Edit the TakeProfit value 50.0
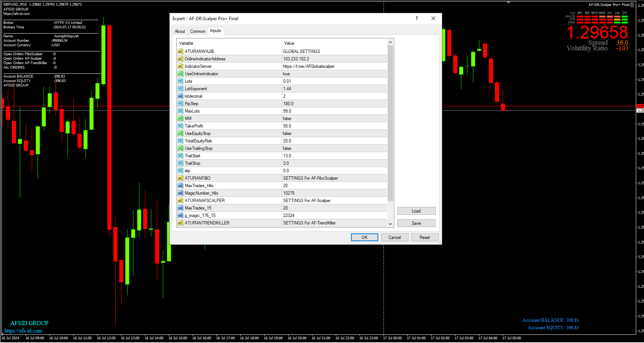This screenshot has height=343, width=644. click(x=335, y=126)
